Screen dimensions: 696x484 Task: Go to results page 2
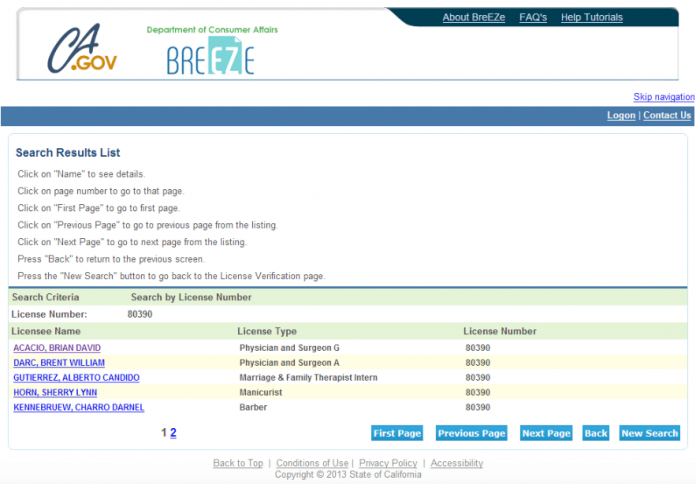click(173, 433)
